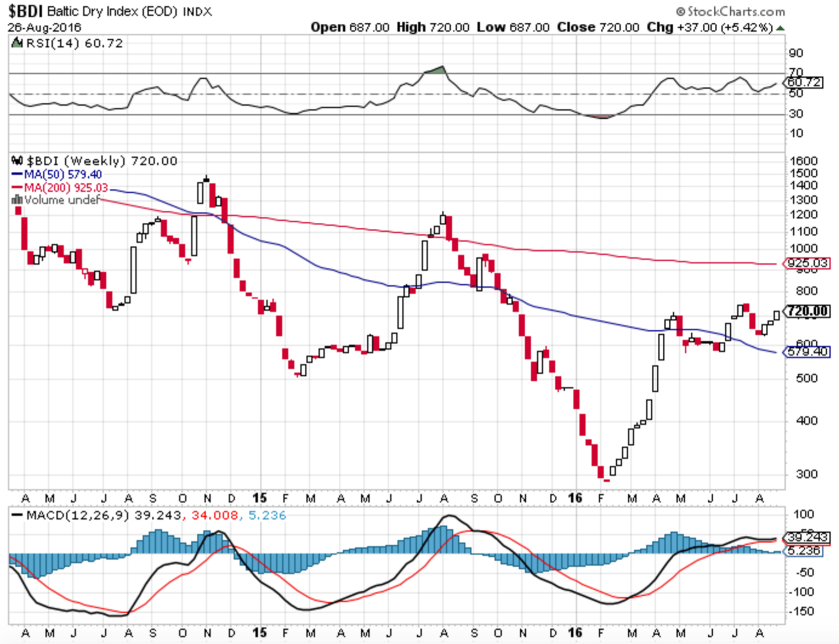Click the 26-Aug-2016 date label
Screen dimensions: 839x644
click(44, 28)
